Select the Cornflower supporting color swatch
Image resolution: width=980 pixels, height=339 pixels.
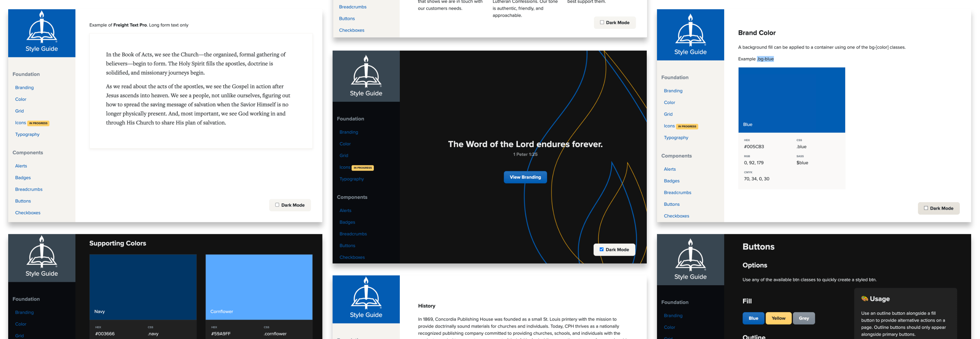coord(259,287)
